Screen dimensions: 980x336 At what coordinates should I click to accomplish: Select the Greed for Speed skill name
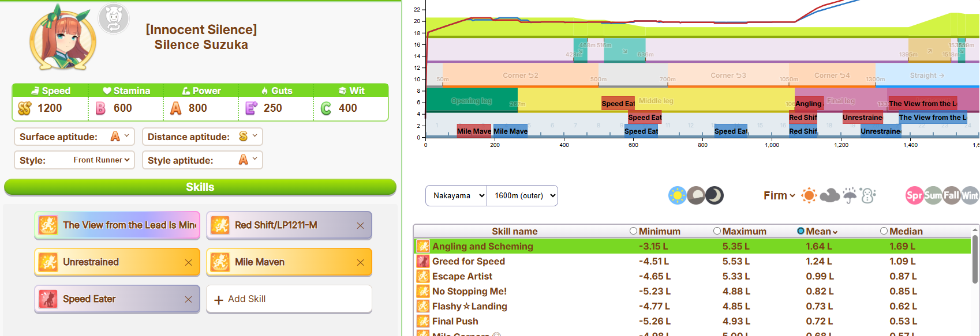click(x=469, y=261)
